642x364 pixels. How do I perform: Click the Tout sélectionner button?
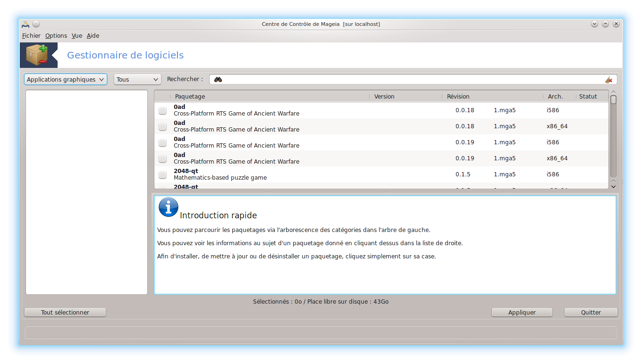pyautogui.click(x=65, y=312)
